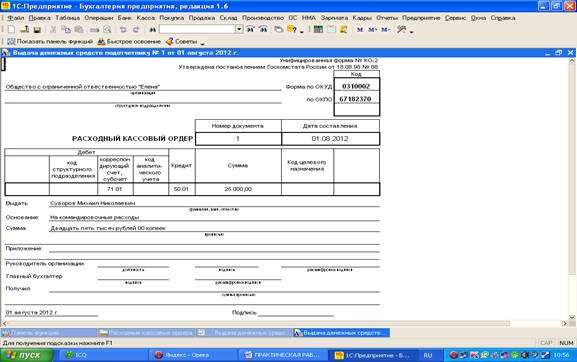Switch to ICQ taskbar button

pos(103,355)
